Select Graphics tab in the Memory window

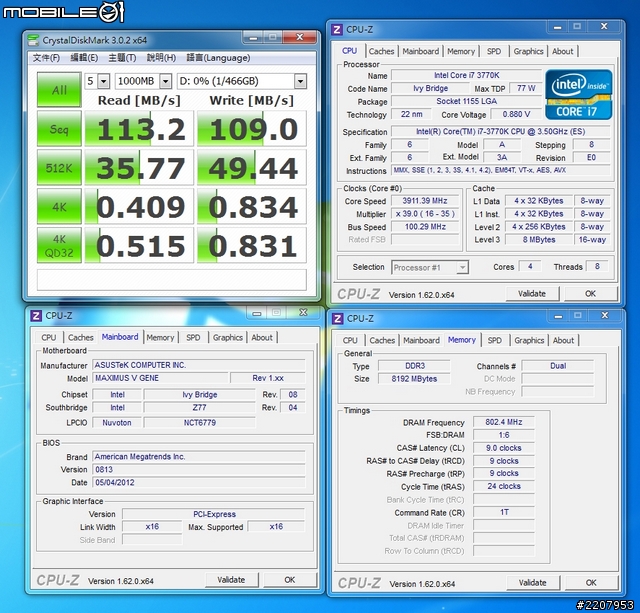pos(529,340)
